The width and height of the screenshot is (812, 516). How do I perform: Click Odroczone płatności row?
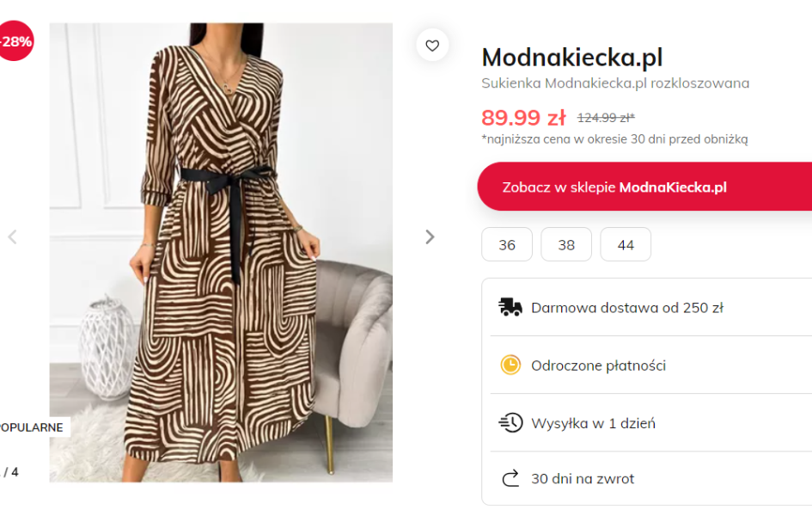click(x=599, y=365)
